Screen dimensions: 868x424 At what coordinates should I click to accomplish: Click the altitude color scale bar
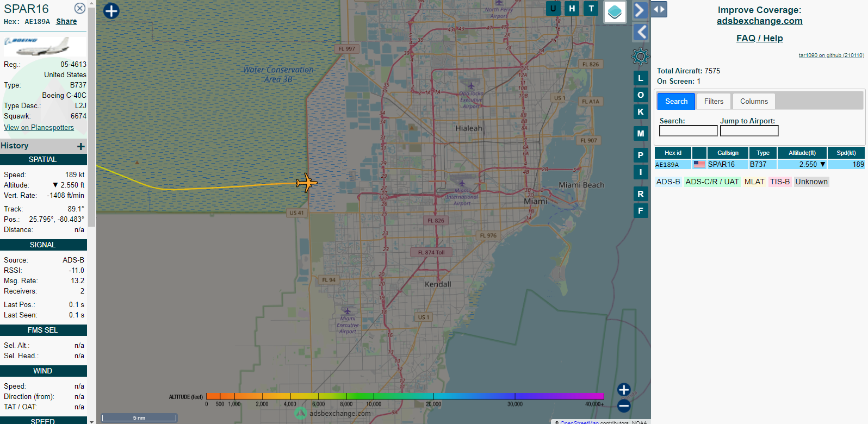pyautogui.click(x=405, y=396)
